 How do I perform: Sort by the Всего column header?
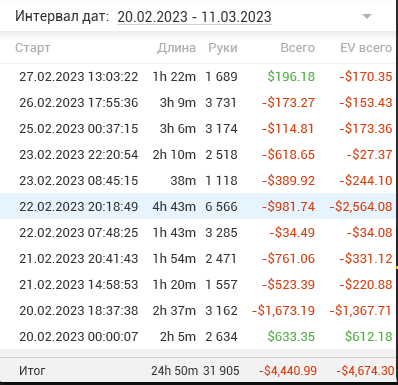coord(298,48)
